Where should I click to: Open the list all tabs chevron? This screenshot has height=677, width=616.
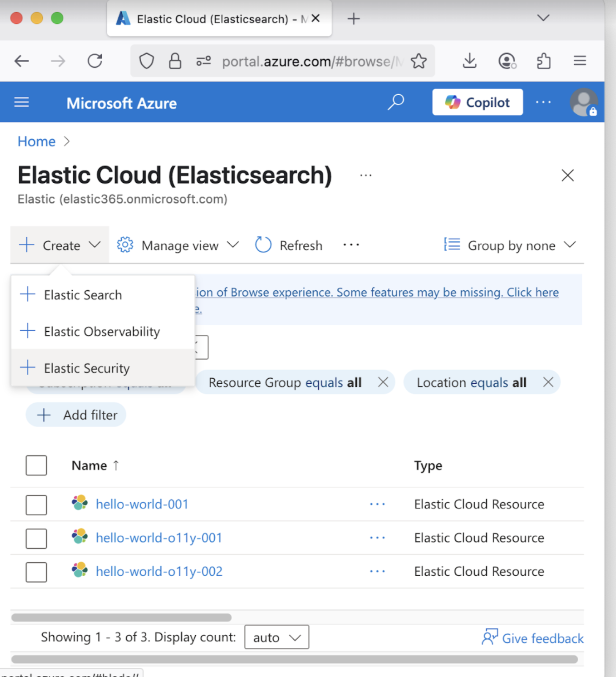pyautogui.click(x=543, y=18)
